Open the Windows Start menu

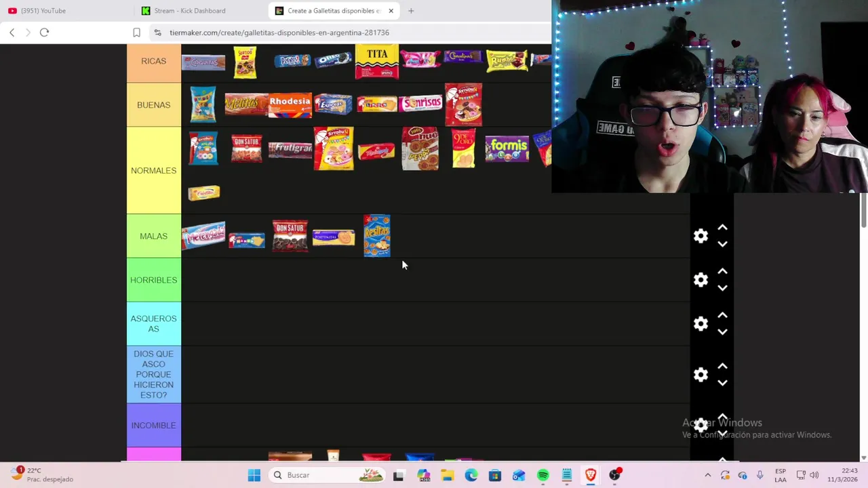254,475
